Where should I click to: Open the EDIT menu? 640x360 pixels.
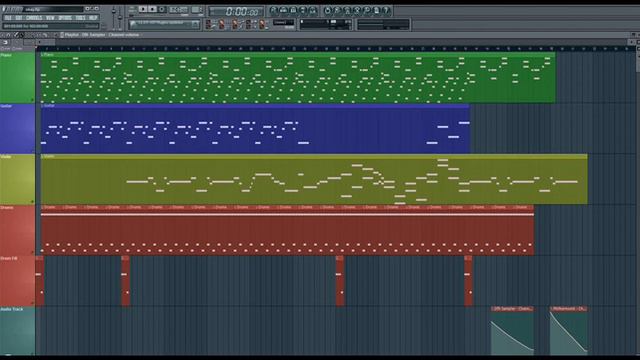19,18
